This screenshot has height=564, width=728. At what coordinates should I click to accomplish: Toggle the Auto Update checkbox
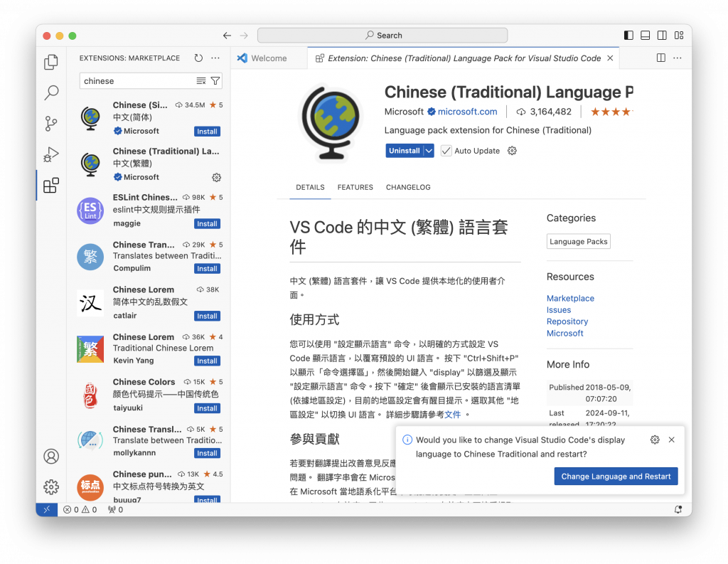(446, 151)
